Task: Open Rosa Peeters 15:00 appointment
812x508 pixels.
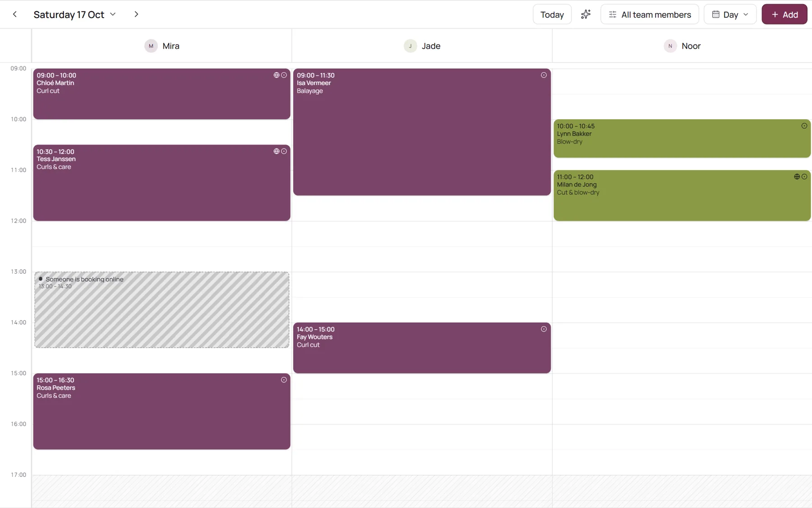Action: (161, 411)
